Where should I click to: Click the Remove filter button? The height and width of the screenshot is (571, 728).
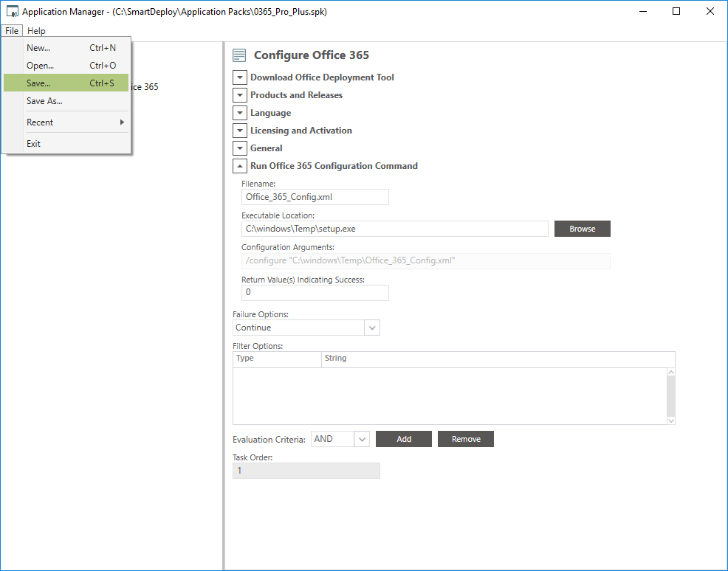tap(466, 439)
